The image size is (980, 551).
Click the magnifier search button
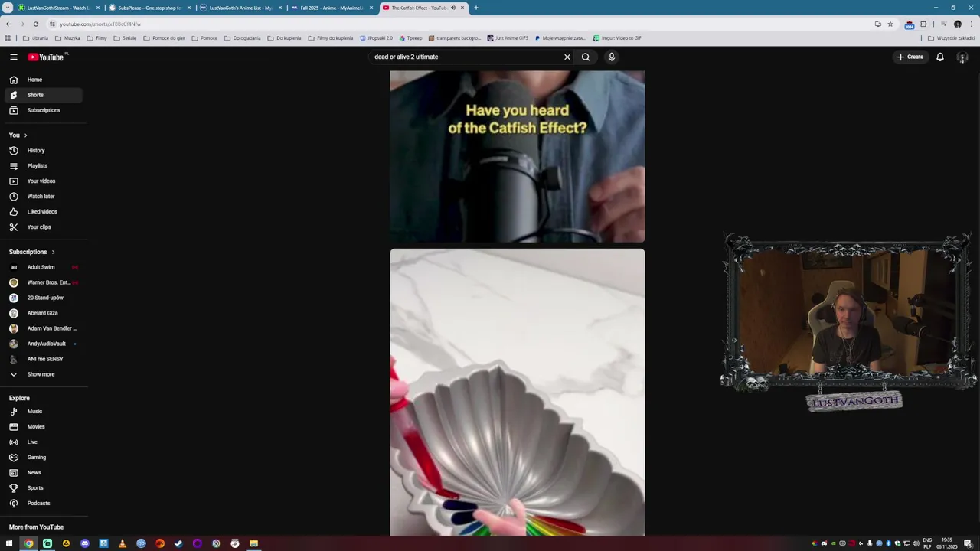click(x=586, y=57)
